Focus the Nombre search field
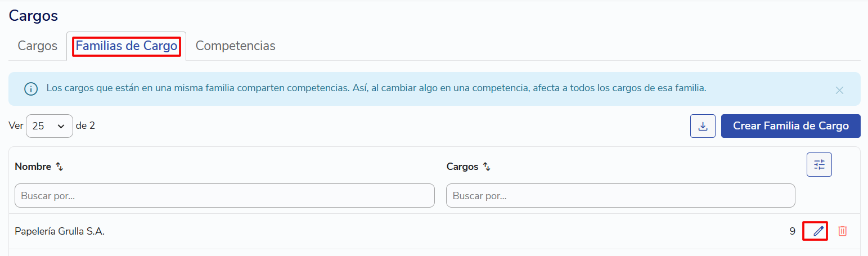 [224, 195]
